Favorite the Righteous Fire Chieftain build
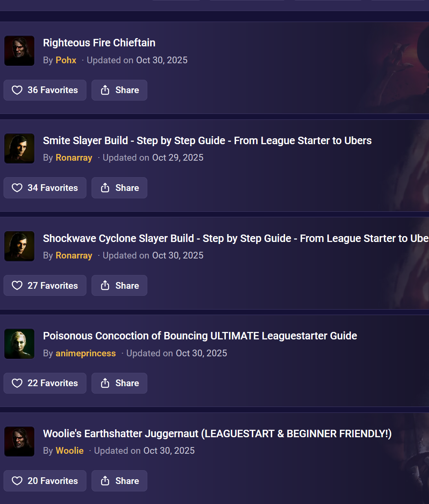This screenshot has width=429, height=504. click(x=45, y=90)
